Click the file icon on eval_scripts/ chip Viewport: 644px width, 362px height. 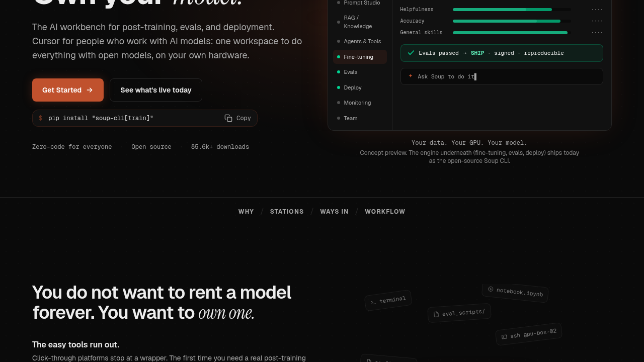(x=436, y=314)
